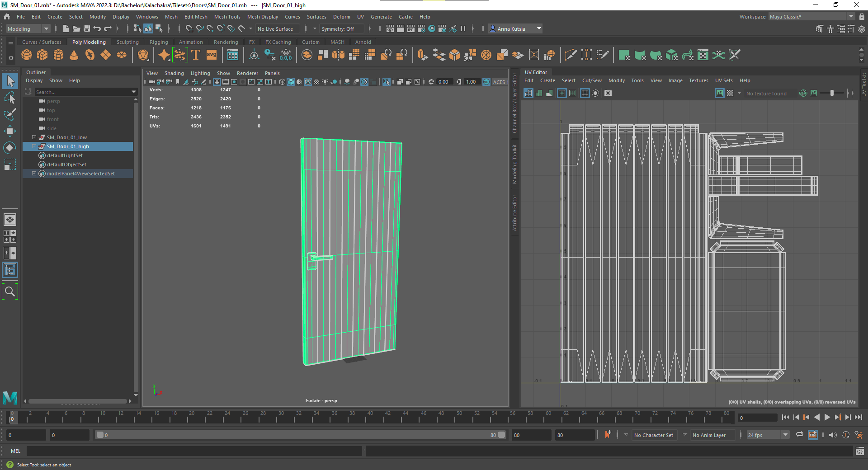Create a polygon cube from the shelf

pos(42,55)
